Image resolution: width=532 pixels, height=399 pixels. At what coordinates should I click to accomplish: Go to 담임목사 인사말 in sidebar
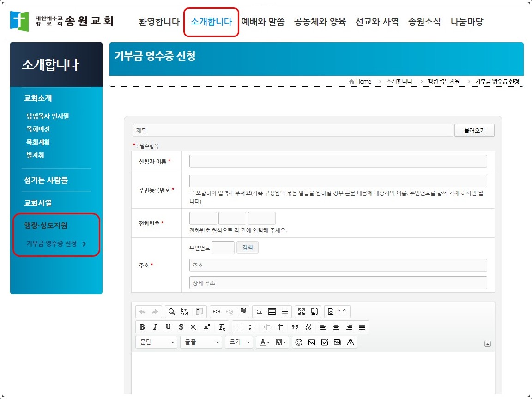(x=48, y=116)
